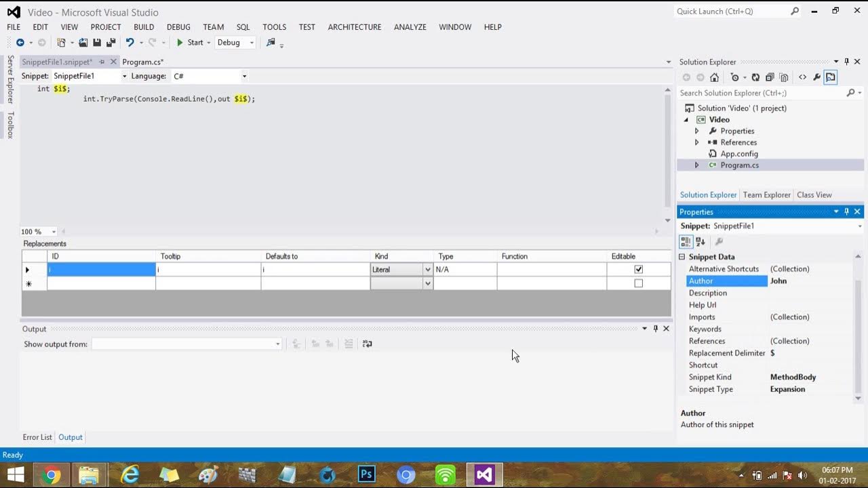Open the Show output from dropdown

pos(277,344)
